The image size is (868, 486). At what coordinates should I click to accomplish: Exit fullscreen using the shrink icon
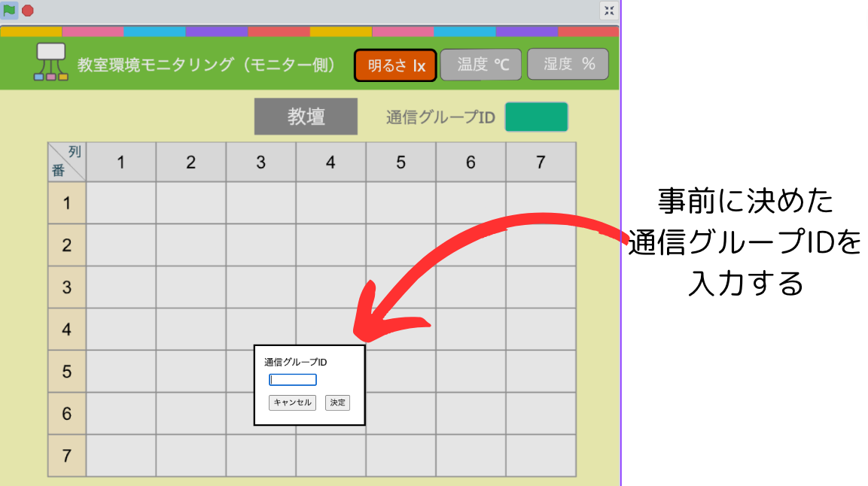609,11
